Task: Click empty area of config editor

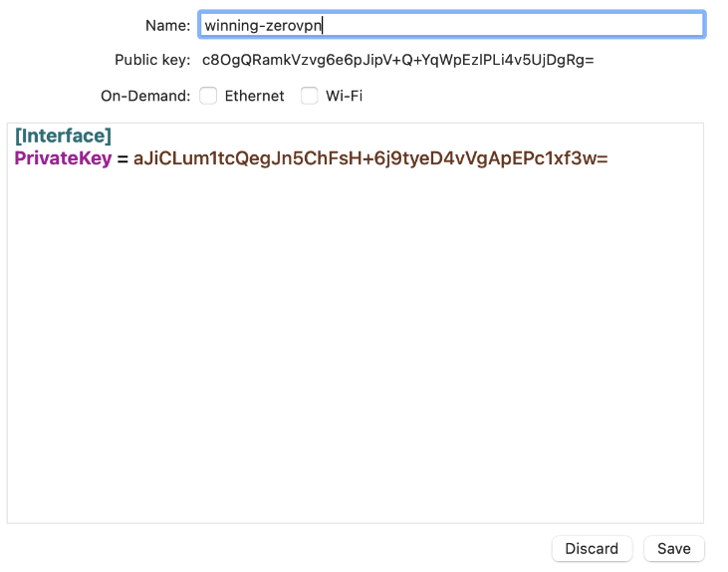Action: (x=356, y=344)
